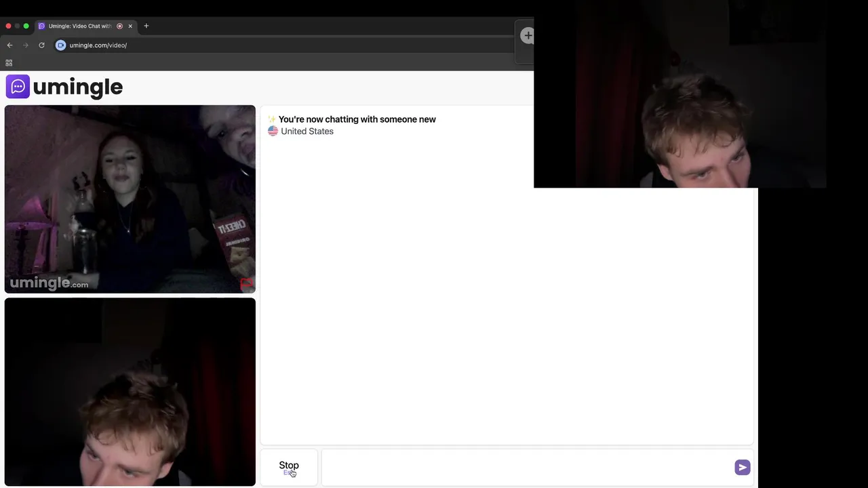Open a new browser tab

[146, 26]
